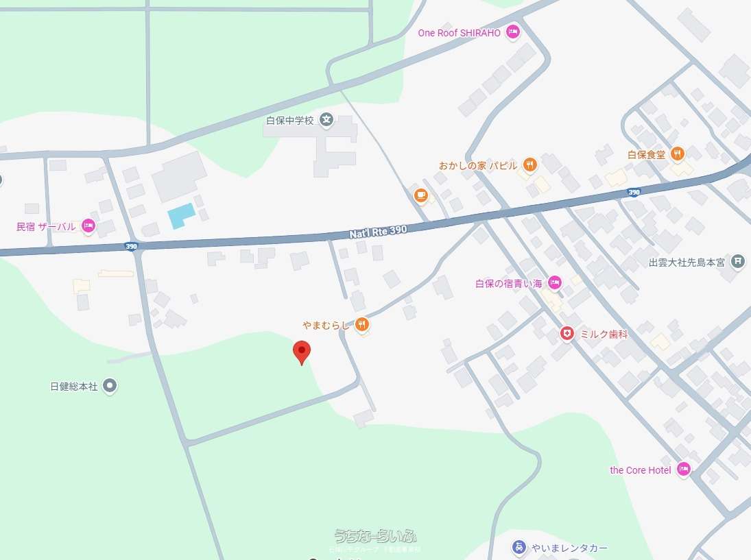
Task: Click the orange cafe cup icon
Action: pos(421,195)
